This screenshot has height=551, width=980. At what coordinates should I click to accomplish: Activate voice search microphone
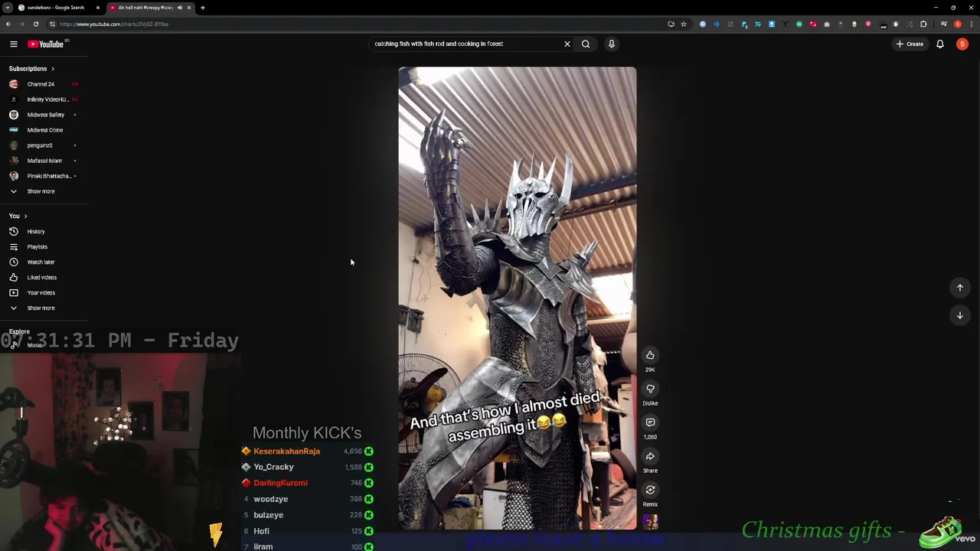(x=612, y=44)
